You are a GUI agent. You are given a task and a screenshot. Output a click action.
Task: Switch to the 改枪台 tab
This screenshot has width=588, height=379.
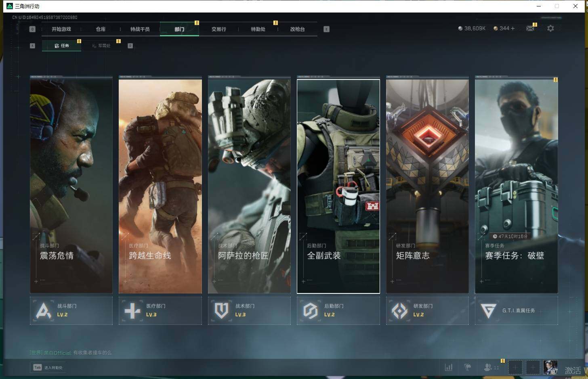(298, 29)
